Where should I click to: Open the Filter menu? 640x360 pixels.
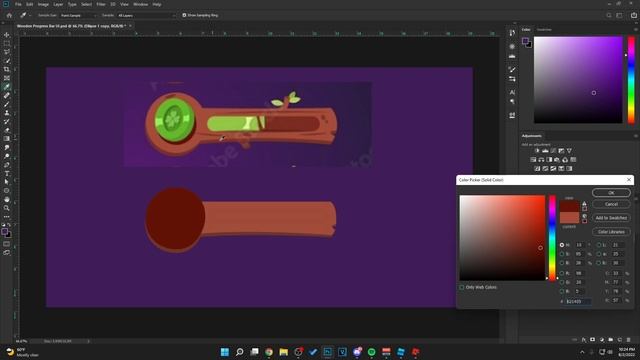(101, 4)
